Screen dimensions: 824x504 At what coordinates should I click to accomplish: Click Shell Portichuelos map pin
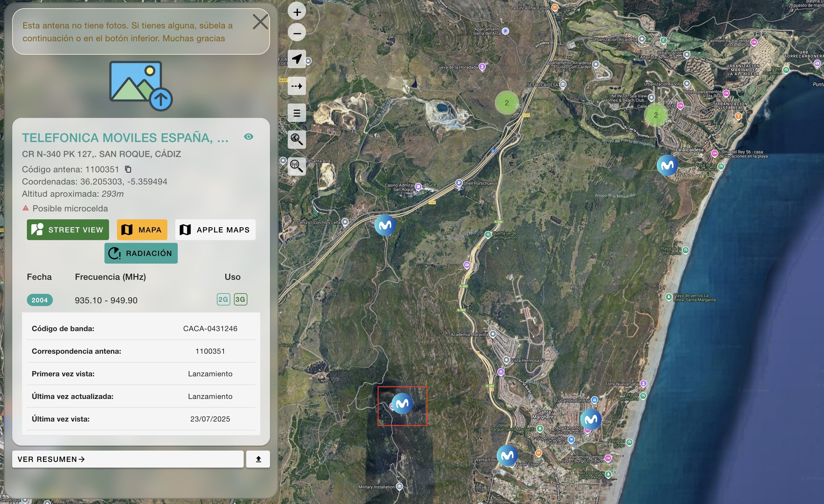point(459,183)
